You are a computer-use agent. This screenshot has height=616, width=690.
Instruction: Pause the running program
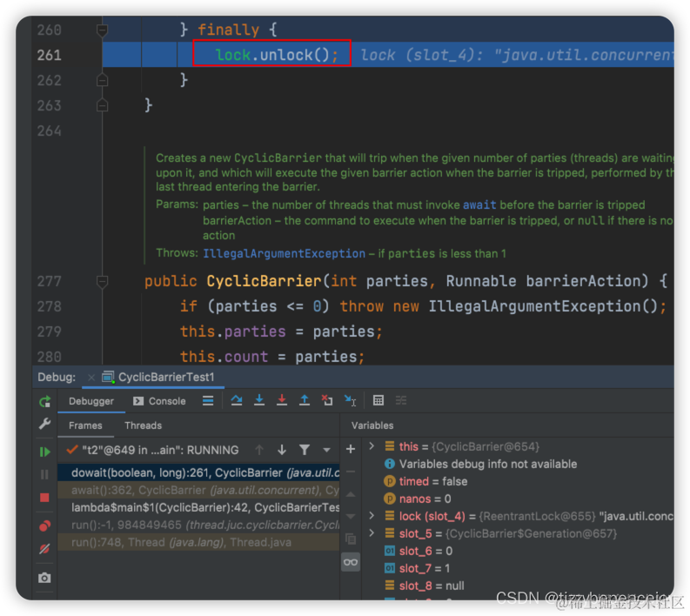pos(45,474)
